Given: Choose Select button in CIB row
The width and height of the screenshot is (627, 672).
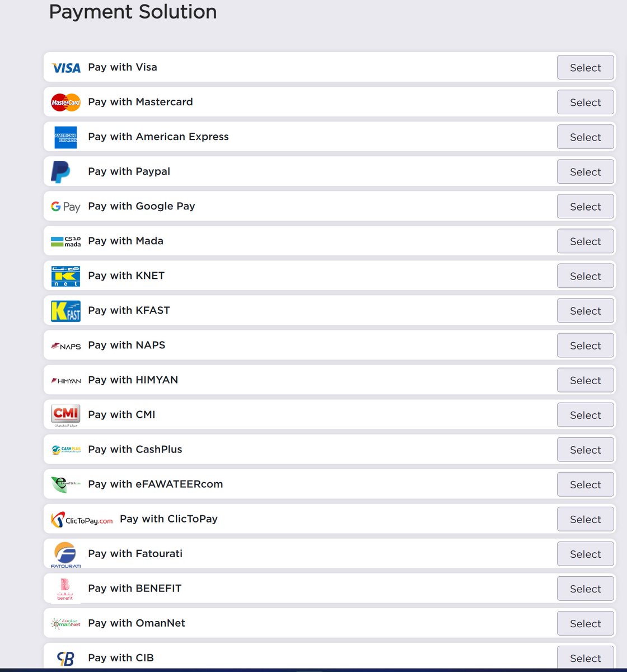Looking at the screenshot, I should [586, 658].
